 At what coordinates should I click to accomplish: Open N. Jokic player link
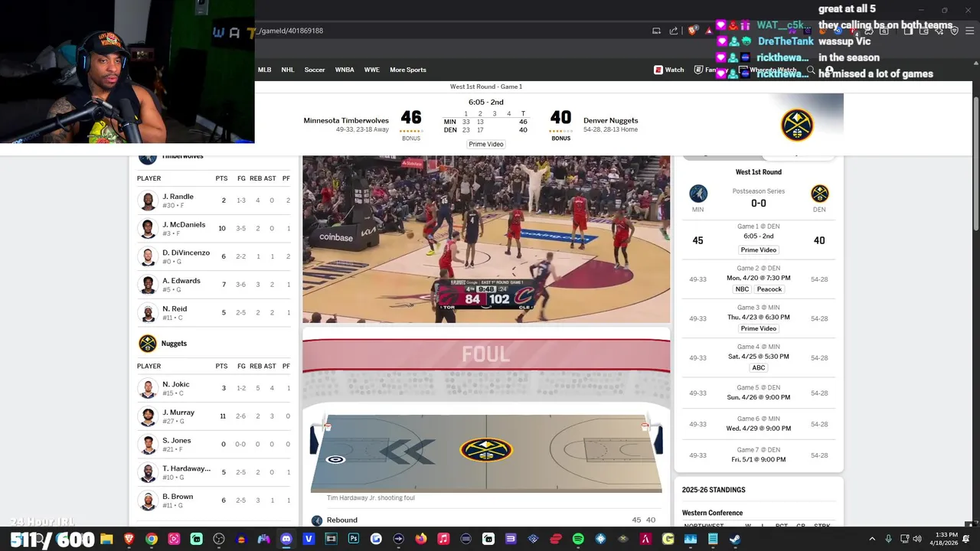176,384
